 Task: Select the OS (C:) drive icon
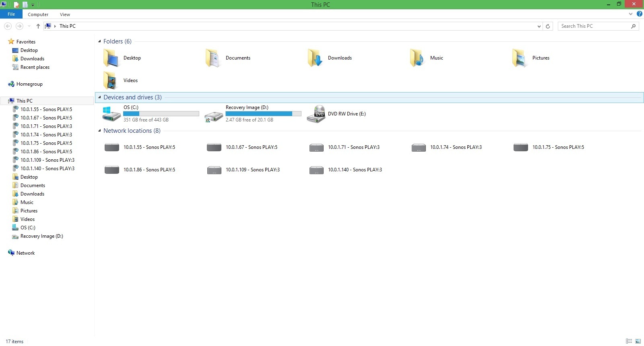(x=111, y=114)
